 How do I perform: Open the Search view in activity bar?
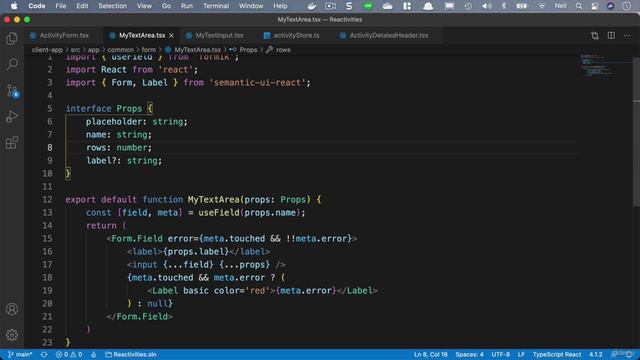click(x=12, y=64)
